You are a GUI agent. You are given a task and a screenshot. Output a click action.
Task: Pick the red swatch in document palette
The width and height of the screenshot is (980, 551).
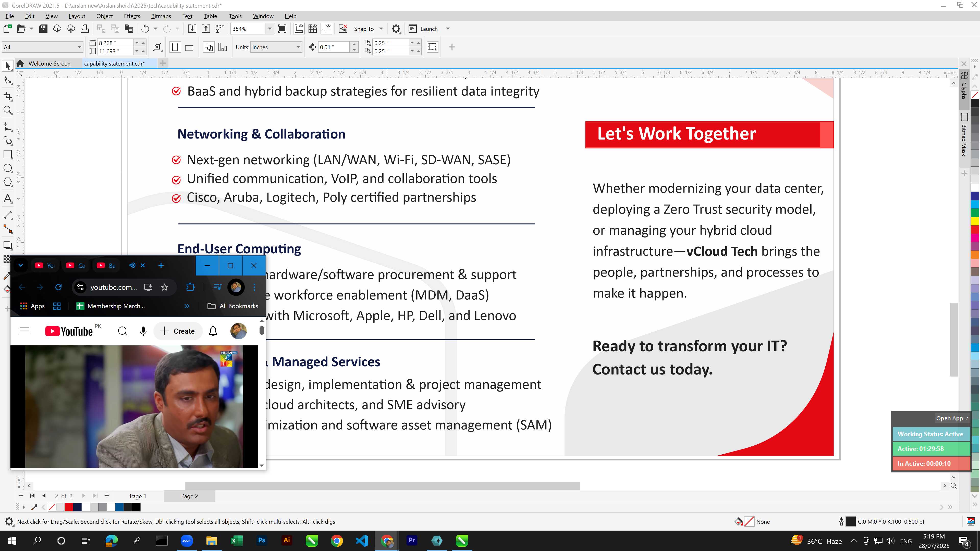coord(69,507)
